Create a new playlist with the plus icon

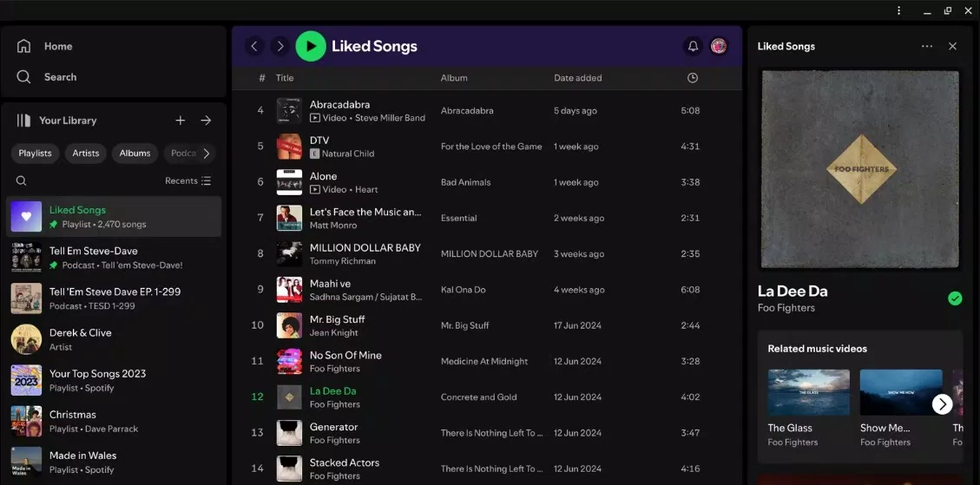pyautogui.click(x=180, y=121)
